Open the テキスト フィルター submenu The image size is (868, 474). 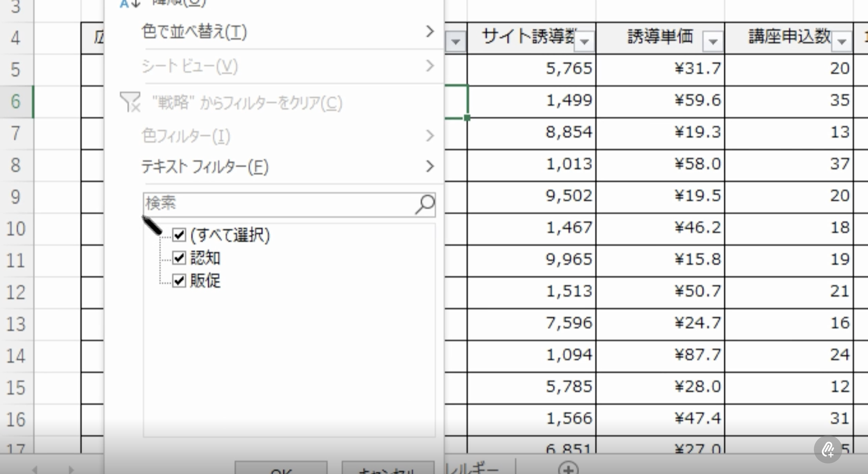(x=205, y=166)
